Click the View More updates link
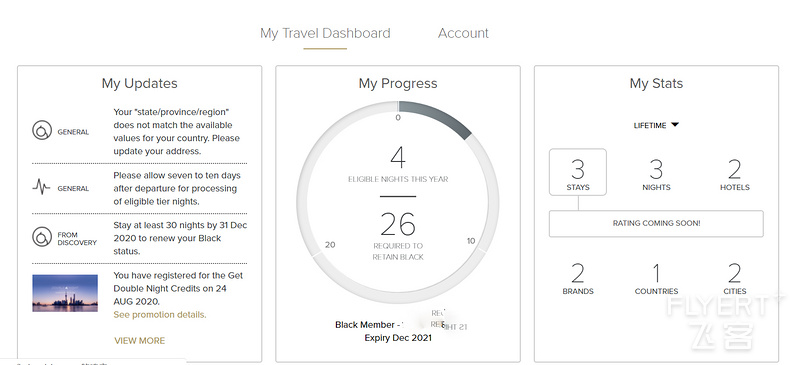Screen dimensions: 800x365 click(139, 340)
